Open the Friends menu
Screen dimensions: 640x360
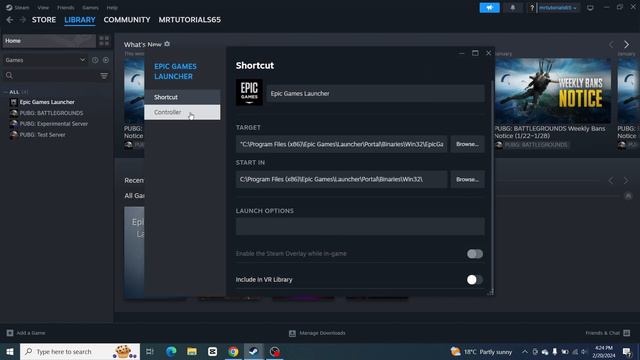click(x=65, y=7)
